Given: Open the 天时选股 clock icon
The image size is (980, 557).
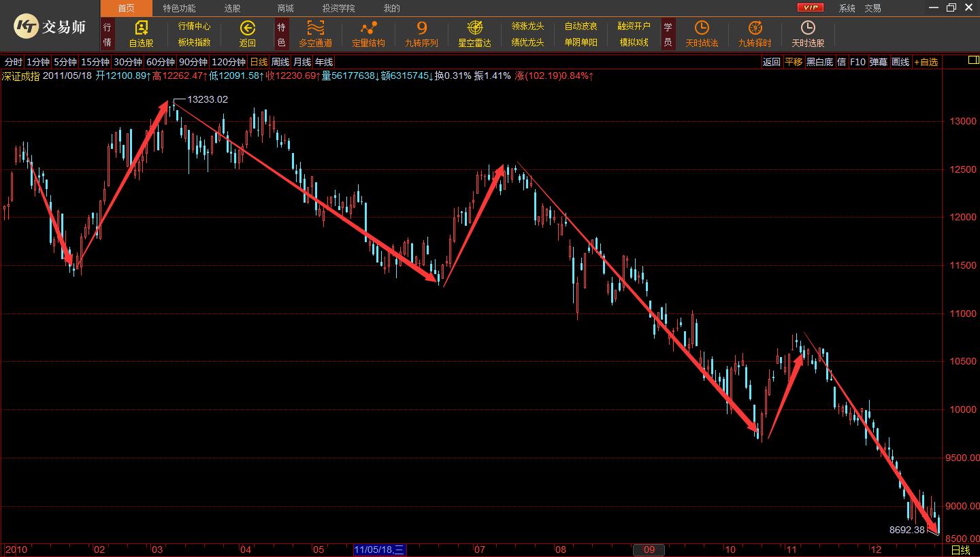Looking at the screenshot, I should [x=808, y=28].
